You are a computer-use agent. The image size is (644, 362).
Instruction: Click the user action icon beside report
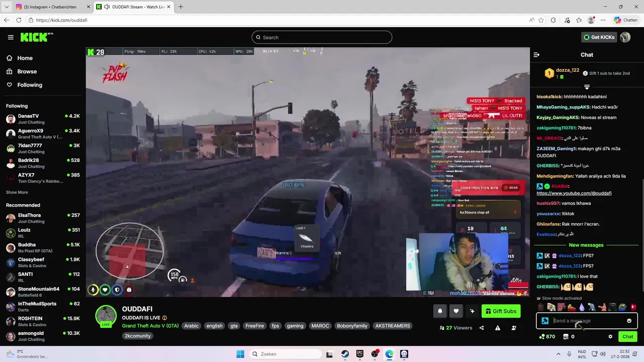point(514,328)
